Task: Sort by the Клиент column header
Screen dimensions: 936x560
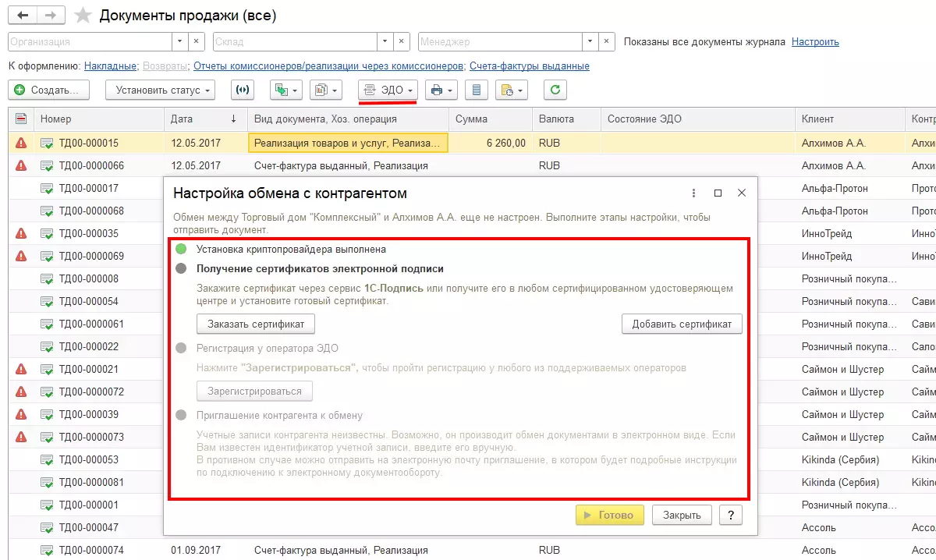Action: (849, 119)
